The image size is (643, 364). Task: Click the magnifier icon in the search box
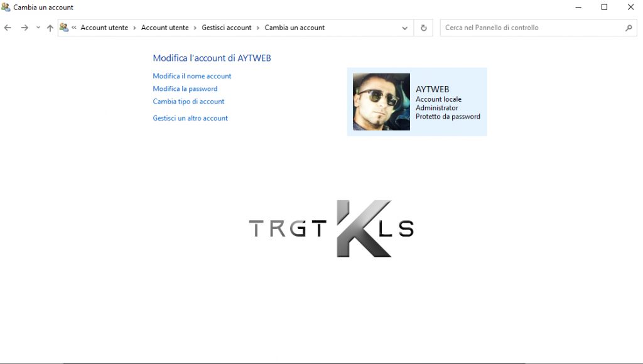(629, 28)
